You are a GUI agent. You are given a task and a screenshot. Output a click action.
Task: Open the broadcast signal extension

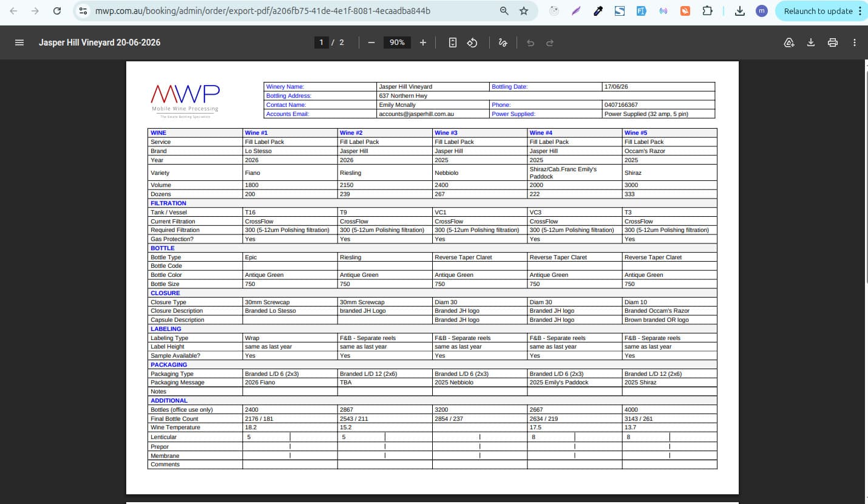point(663,11)
